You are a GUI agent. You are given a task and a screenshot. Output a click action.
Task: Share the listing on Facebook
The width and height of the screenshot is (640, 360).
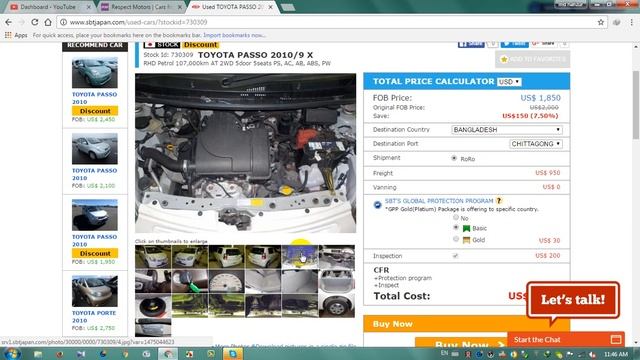pyautogui.click(x=471, y=44)
